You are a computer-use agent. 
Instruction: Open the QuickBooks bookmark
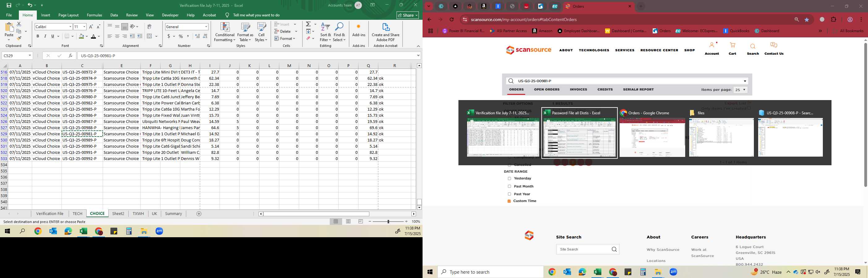click(x=736, y=31)
